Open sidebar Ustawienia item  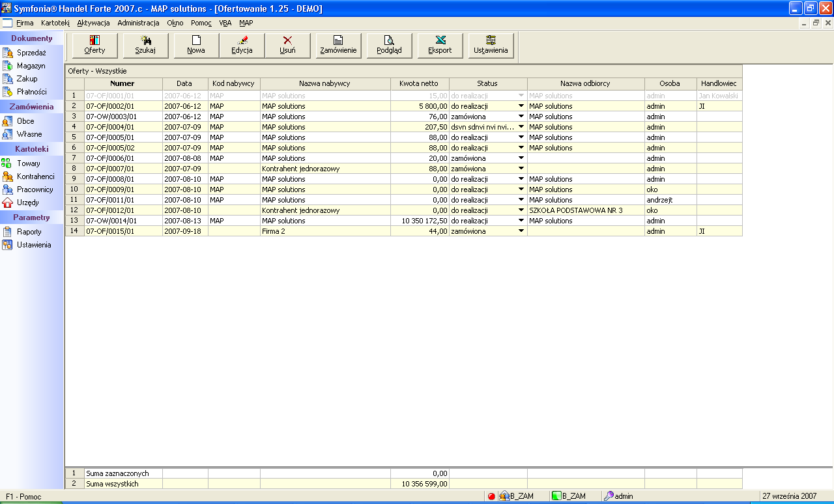[x=27, y=245]
